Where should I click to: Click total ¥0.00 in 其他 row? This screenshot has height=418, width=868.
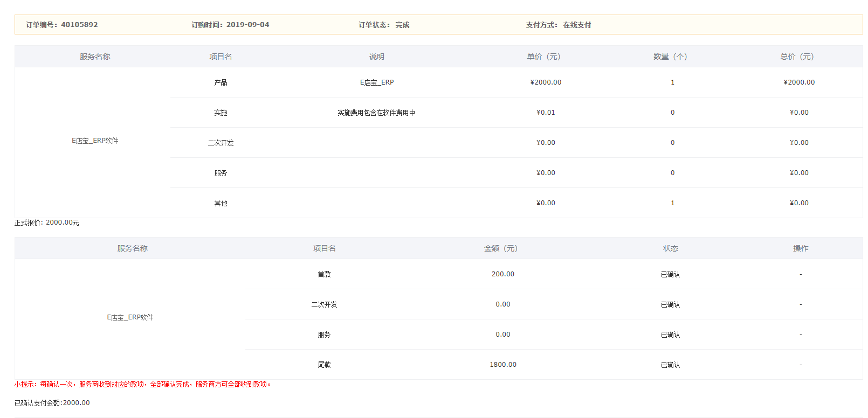tap(799, 203)
